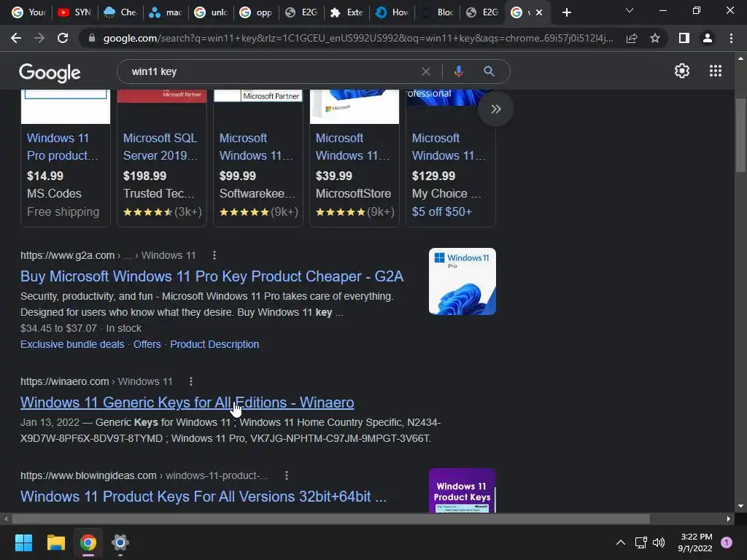Image resolution: width=747 pixels, height=560 pixels.
Task: Open the 'Offers' sitelink
Action: (x=147, y=344)
